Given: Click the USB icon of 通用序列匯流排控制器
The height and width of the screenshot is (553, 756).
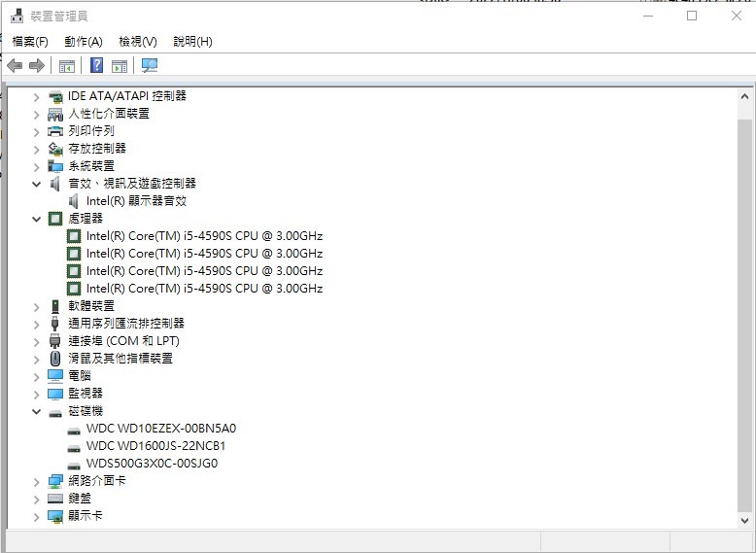Looking at the screenshot, I should (x=55, y=324).
